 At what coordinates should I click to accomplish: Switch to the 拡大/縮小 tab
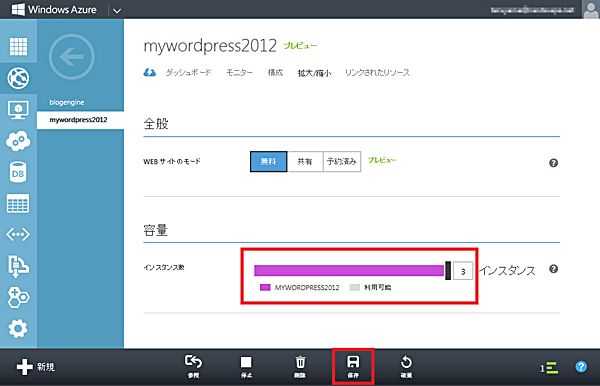[314, 73]
